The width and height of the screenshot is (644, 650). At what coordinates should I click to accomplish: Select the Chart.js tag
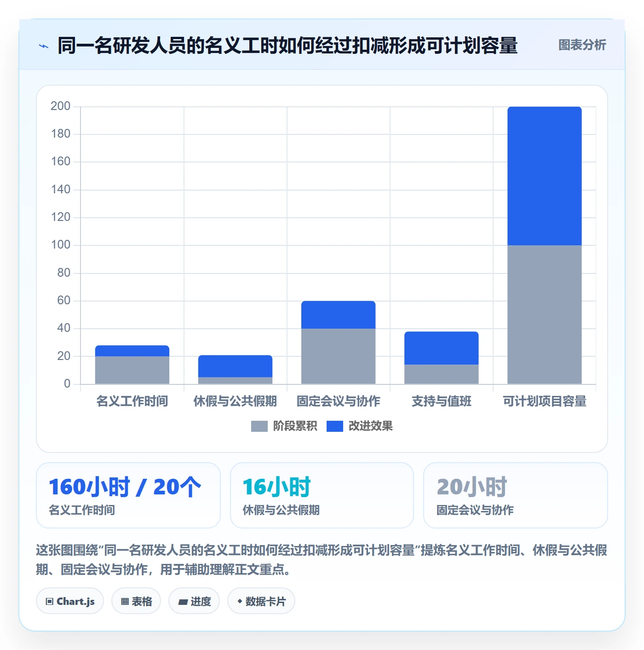tap(70, 601)
